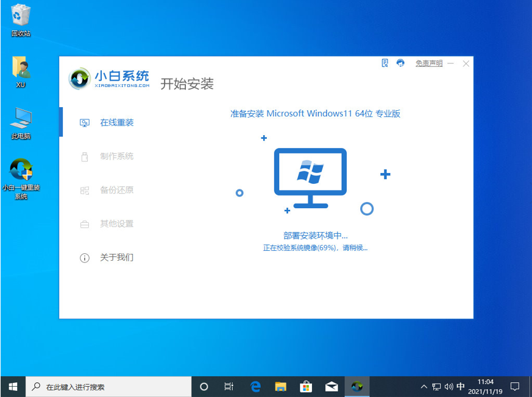Select the 其他设置 menu item
Image resolution: width=532 pixels, height=397 pixels.
click(x=85, y=224)
